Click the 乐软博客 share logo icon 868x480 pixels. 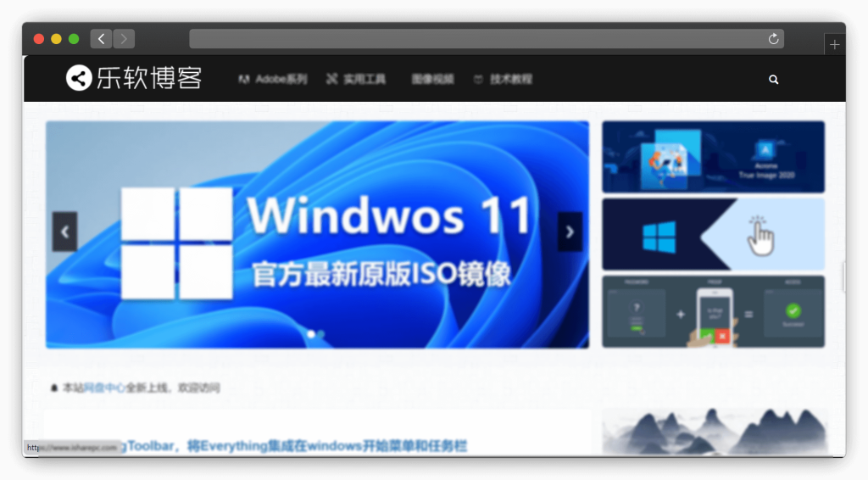click(x=79, y=78)
